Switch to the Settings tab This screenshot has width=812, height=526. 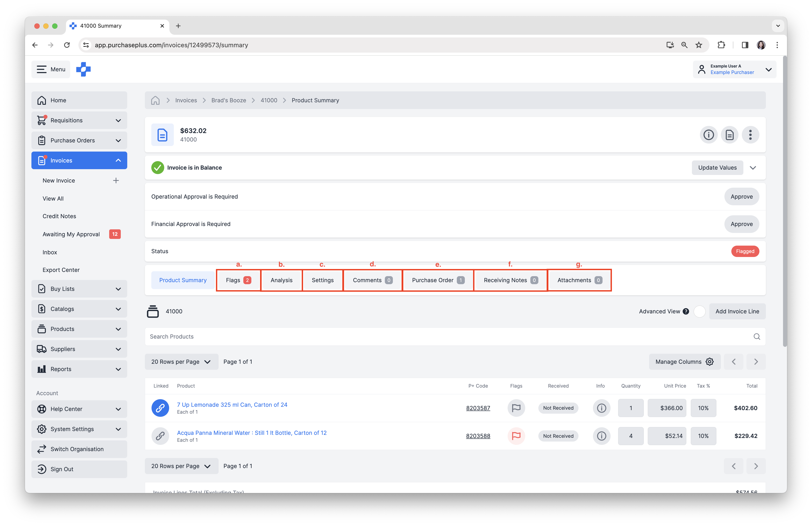[322, 280]
